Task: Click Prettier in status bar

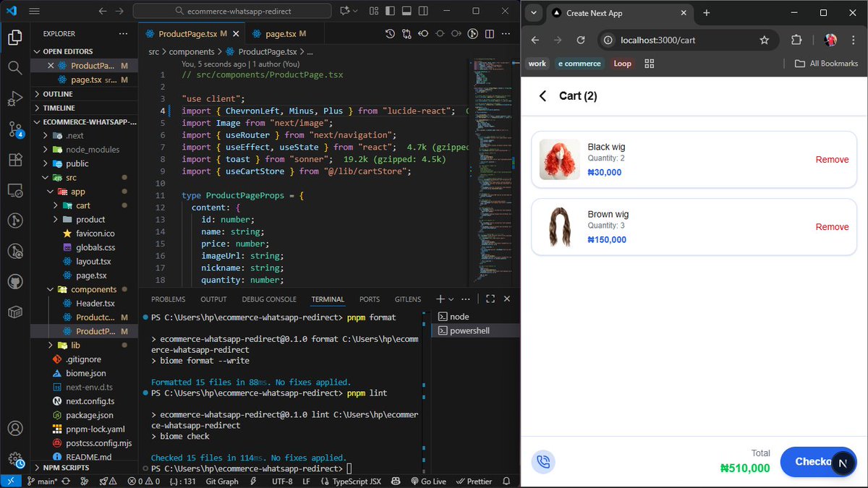Action: point(474,481)
